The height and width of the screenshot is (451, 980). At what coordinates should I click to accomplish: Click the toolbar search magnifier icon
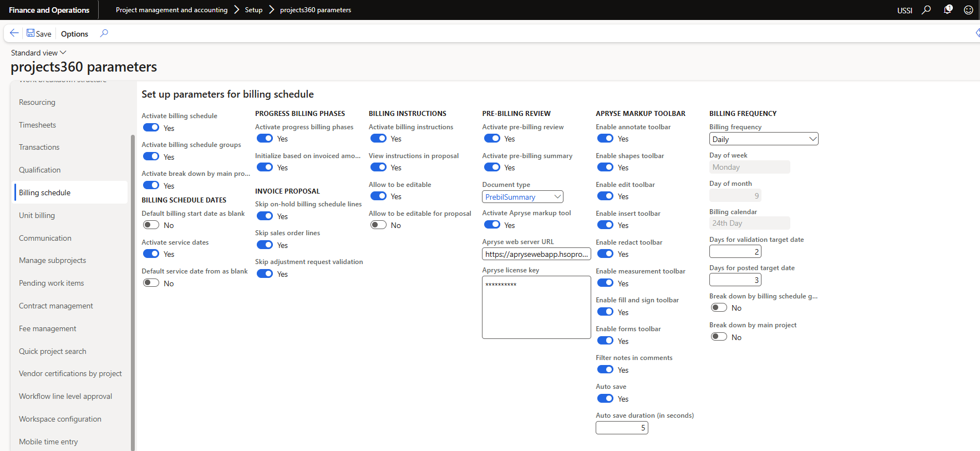click(x=104, y=33)
